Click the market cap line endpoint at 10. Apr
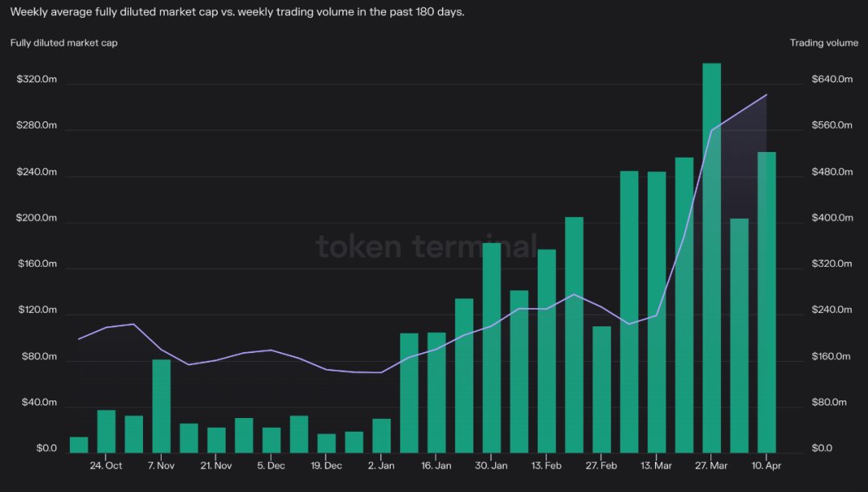Screen dimensions: 868x492 (767, 95)
